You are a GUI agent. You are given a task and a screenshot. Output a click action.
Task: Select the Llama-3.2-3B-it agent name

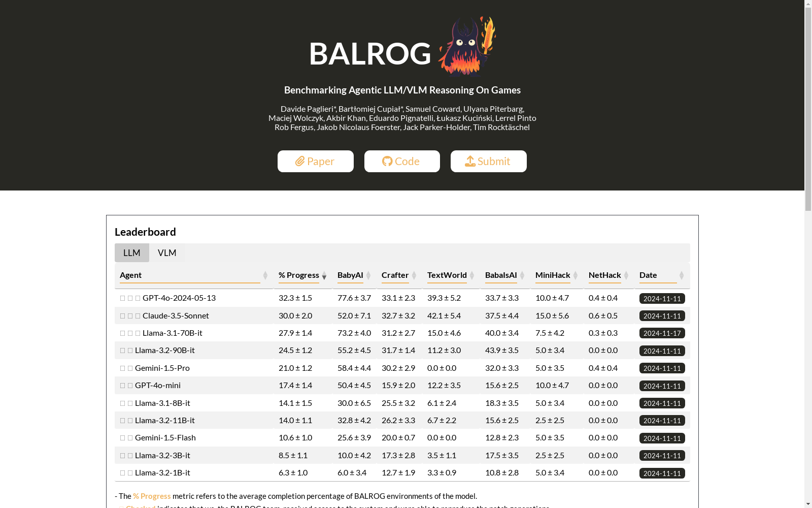click(162, 455)
